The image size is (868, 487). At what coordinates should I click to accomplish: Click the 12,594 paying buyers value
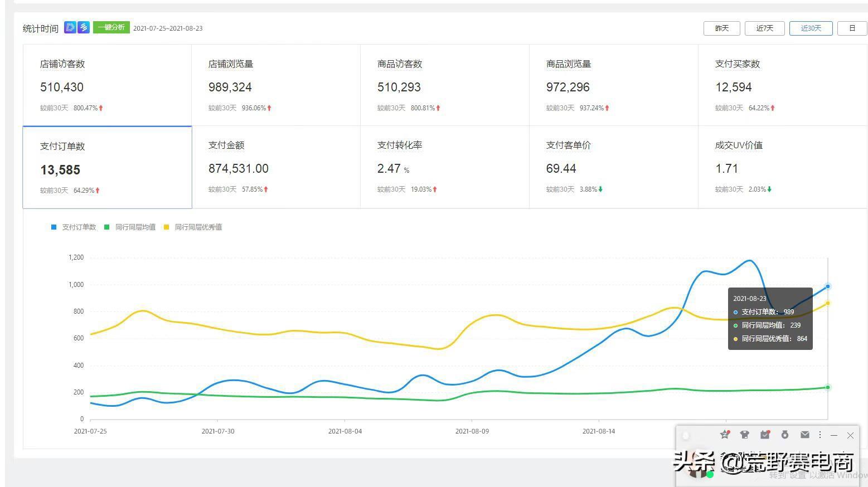click(734, 87)
